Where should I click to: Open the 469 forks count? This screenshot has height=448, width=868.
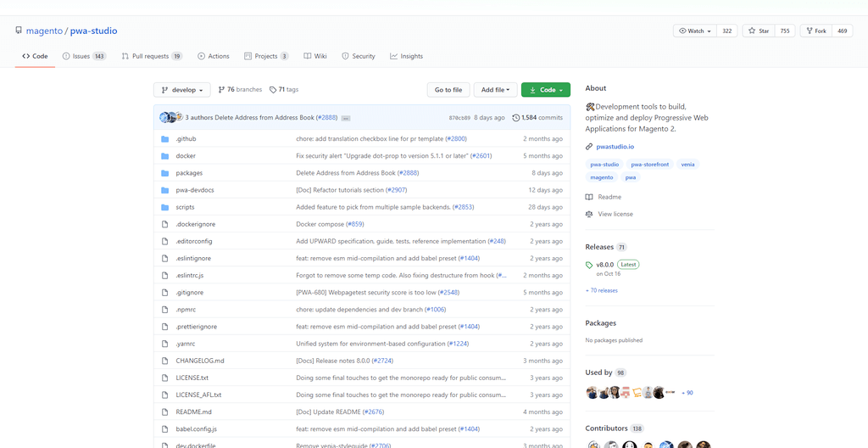pyautogui.click(x=843, y=31)
